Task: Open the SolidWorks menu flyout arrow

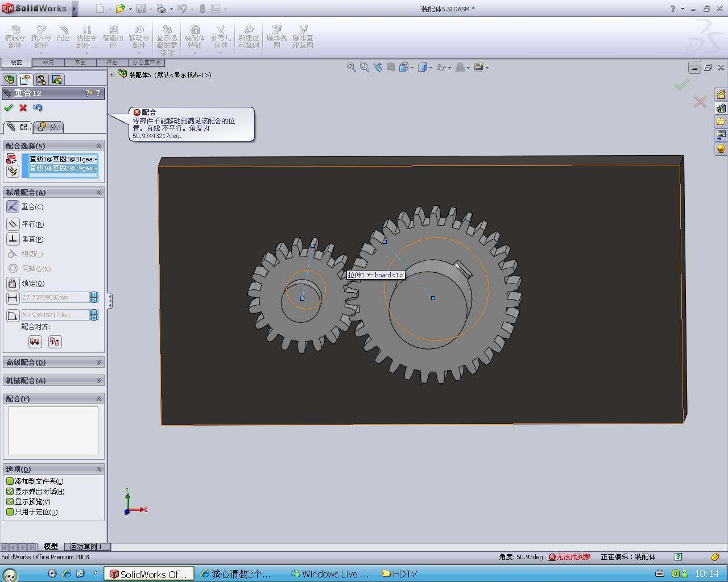Action: coord(75,9)
